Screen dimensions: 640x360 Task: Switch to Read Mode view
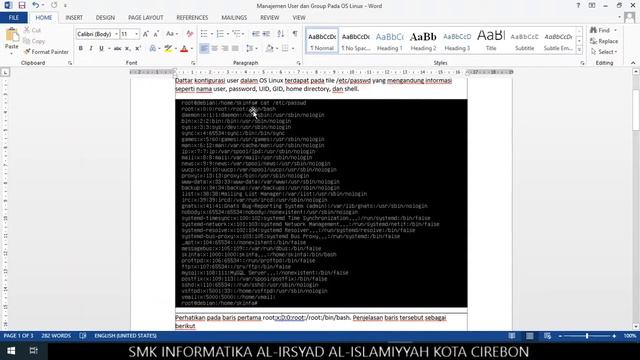[x=512, y=336]
